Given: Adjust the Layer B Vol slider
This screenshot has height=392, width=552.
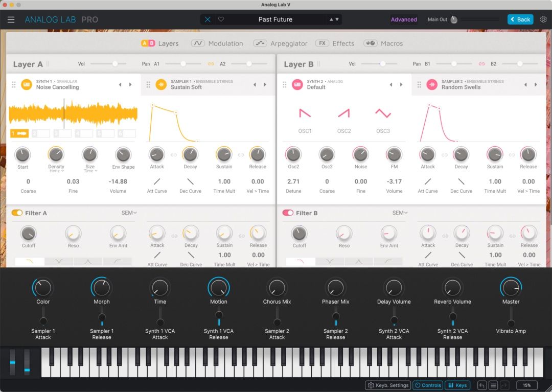Looking at the screenshot, I should coord(379,64).
